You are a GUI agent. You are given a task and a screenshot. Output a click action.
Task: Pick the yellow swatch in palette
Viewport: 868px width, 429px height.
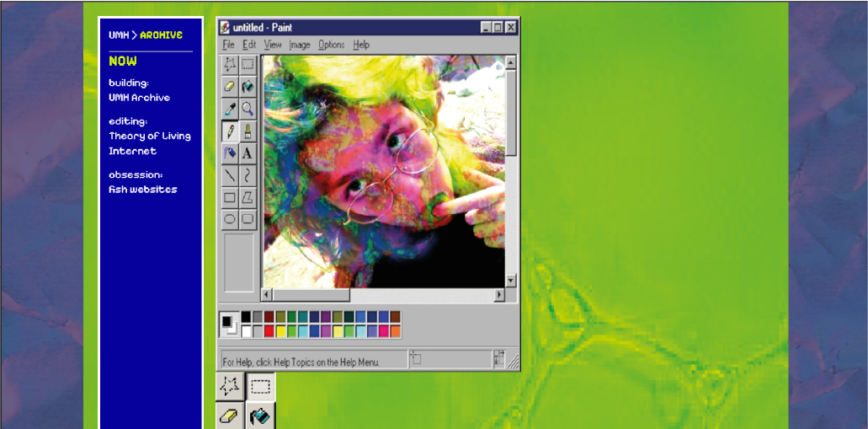point(280,331)
